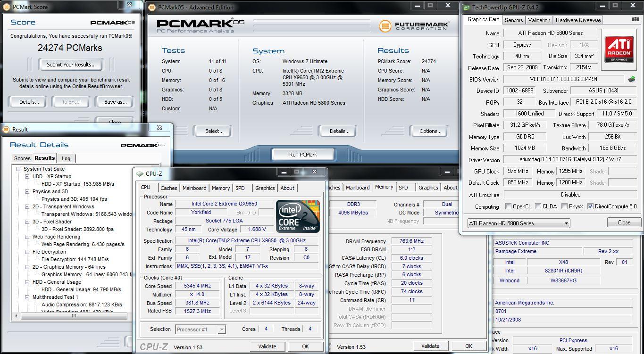Click Validate in the front CPU-Z window
Viewport: 644px width, 354px height.
tap(267, 346)
